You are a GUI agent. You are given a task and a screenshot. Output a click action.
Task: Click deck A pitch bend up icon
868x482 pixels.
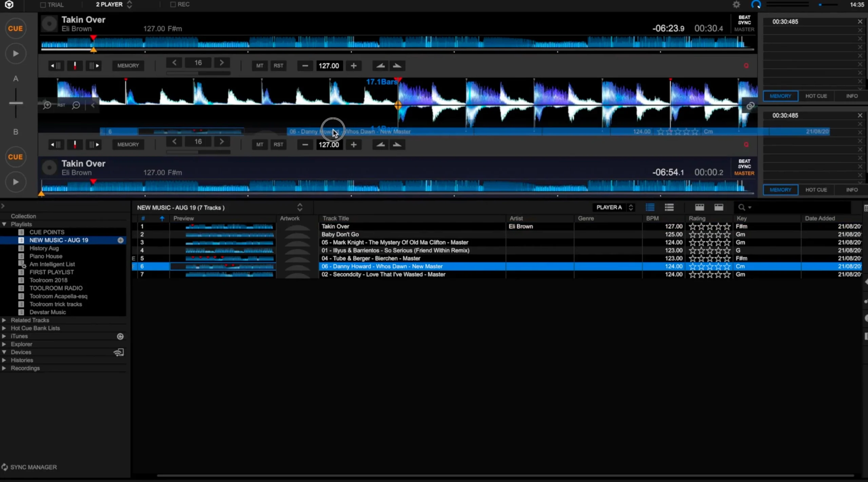[x=397, y=66]
